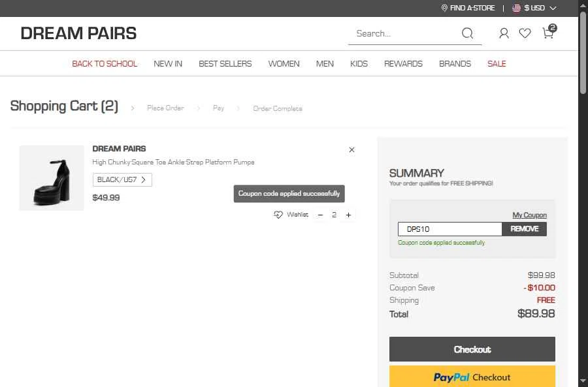Click the US flag icon
The image size is (588, 387).
[516, 8]
